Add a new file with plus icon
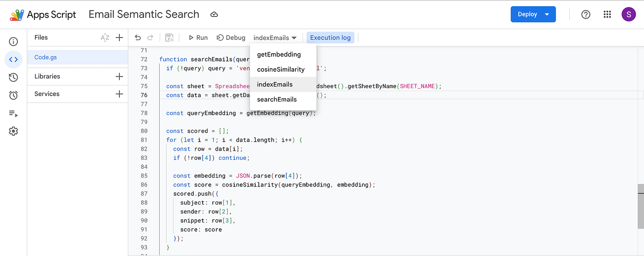The height and width of the screenshot is (256, 644). pyautogui.click(x=119, y=38)
